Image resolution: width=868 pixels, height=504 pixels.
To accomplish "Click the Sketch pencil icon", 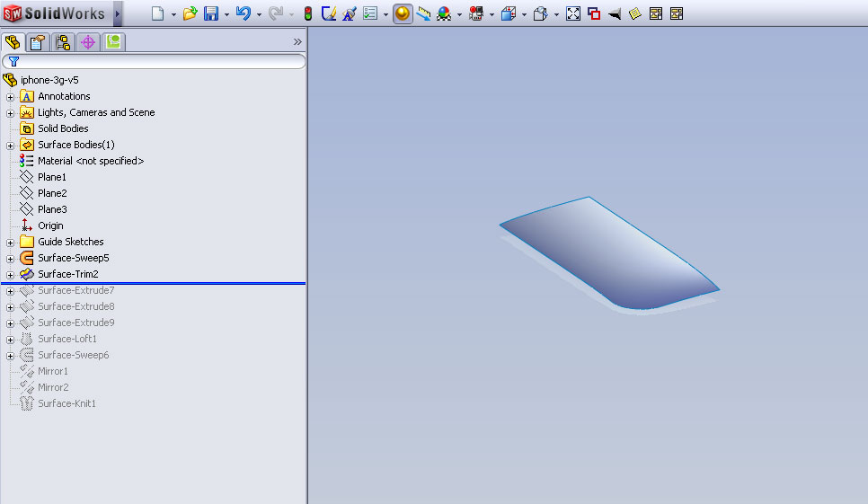I will [329, 13].
